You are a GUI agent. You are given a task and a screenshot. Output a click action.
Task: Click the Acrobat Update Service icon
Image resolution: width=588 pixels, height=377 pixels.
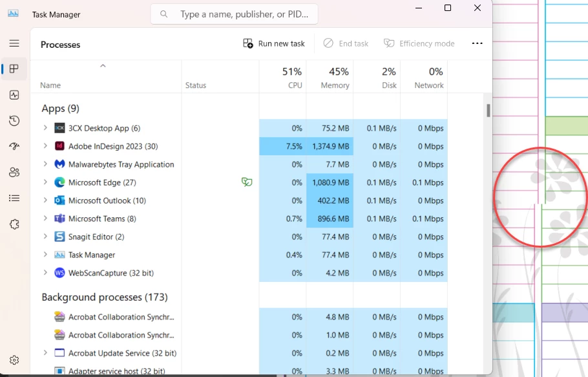59,353
